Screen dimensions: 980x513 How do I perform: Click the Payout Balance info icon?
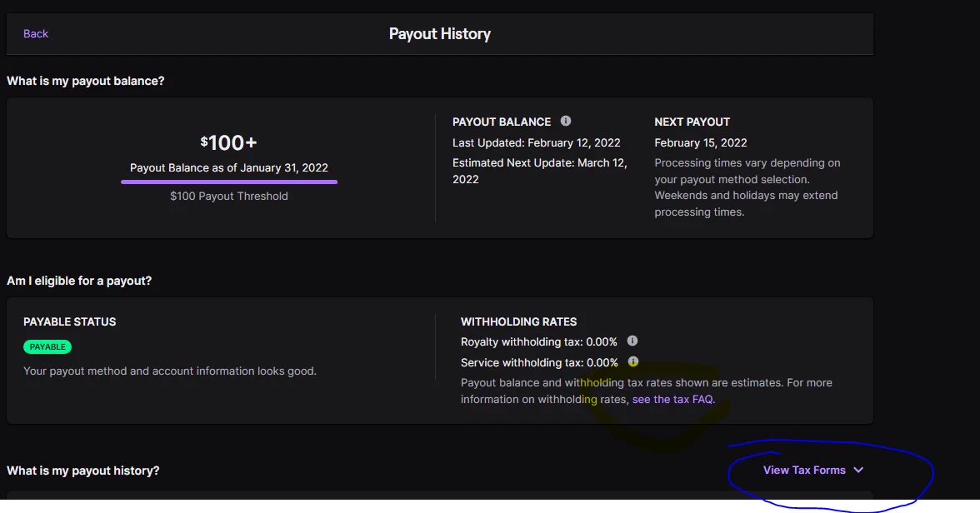pos(566,121)
